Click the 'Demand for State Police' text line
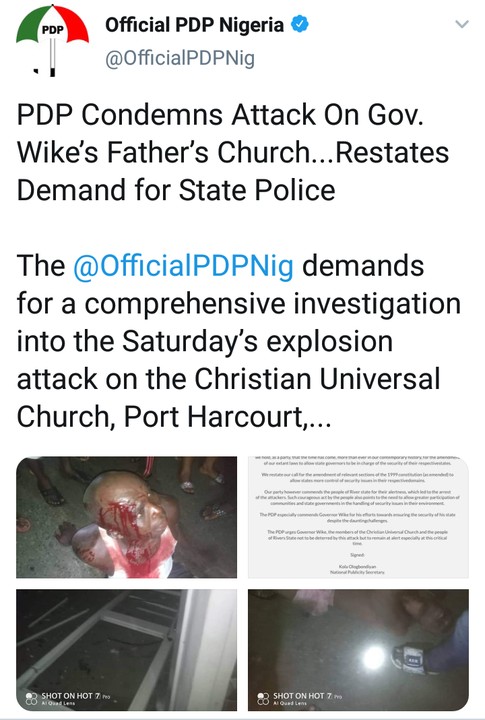Image resolution: width=485 pixels, height=720 pixels. coord(176,190)
